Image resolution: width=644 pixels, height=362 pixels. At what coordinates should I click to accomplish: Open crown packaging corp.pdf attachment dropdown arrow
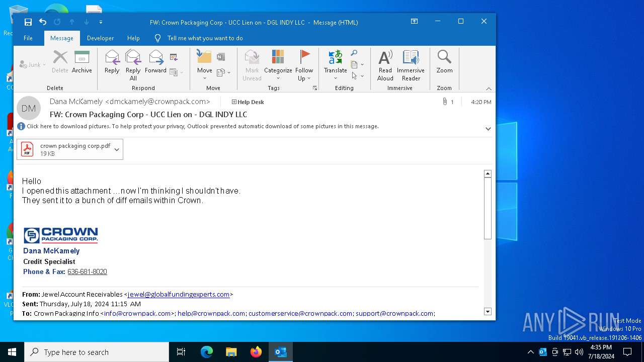[x=117, y=149]
